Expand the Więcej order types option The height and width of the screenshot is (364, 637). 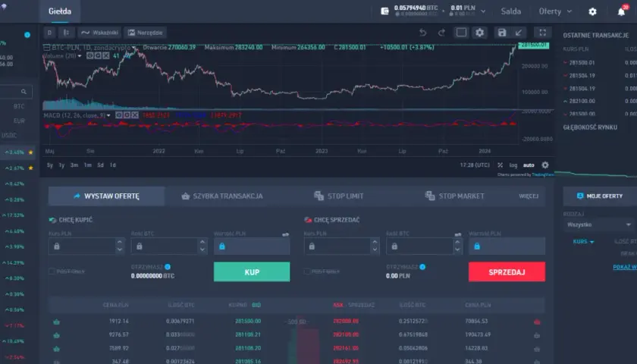pos(529,196)
